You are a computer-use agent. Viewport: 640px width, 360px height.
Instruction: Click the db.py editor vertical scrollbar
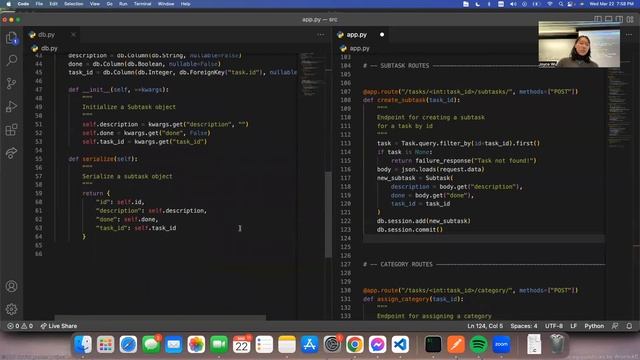point(328,214)
